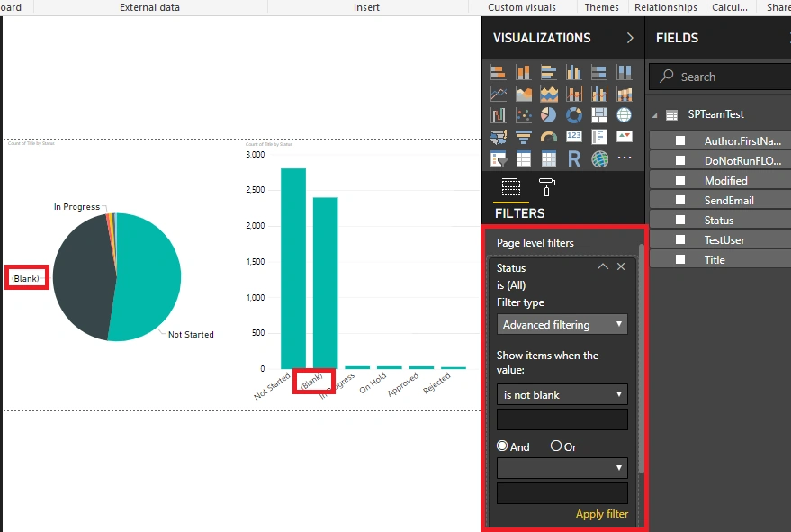Select the Donut chart visual
Image resolution: width=791 pixels, height=532 pixels.
[x=573, y=115]
